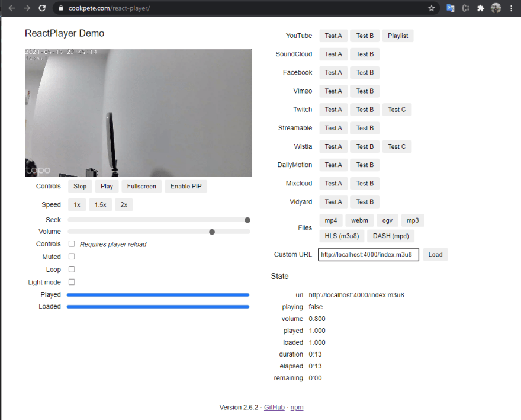This screenshot has height=420, width=521.
Task: Open the video in Fullscreen
Action: click(141, 186)
